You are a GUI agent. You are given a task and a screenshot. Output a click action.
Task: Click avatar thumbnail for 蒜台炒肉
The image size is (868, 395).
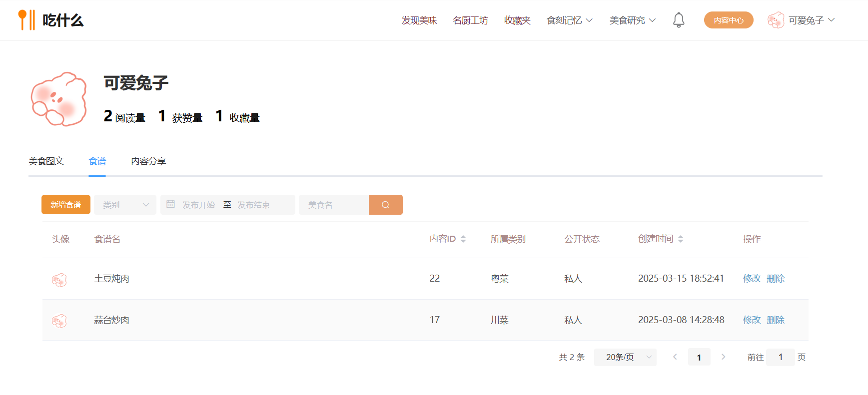(x=59, y=320)
